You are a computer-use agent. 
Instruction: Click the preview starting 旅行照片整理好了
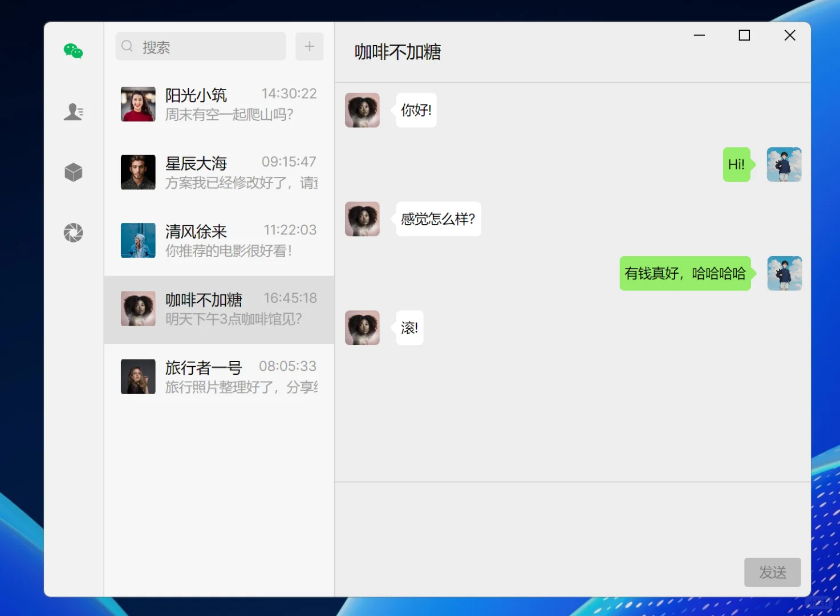(242, 387)
